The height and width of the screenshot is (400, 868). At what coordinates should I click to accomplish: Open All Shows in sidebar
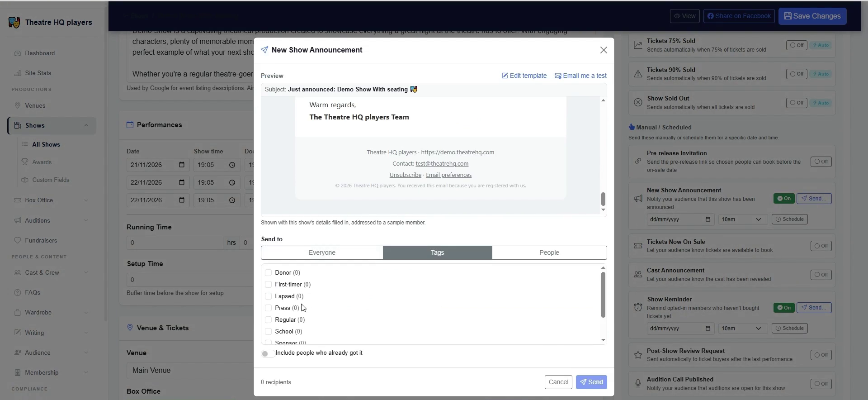[x=46, y=144]
